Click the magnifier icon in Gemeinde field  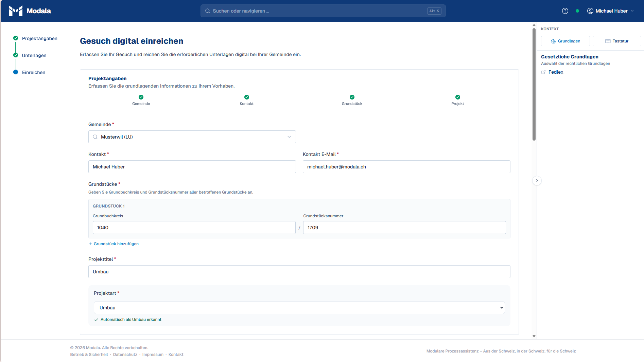[x=95, y=137]
